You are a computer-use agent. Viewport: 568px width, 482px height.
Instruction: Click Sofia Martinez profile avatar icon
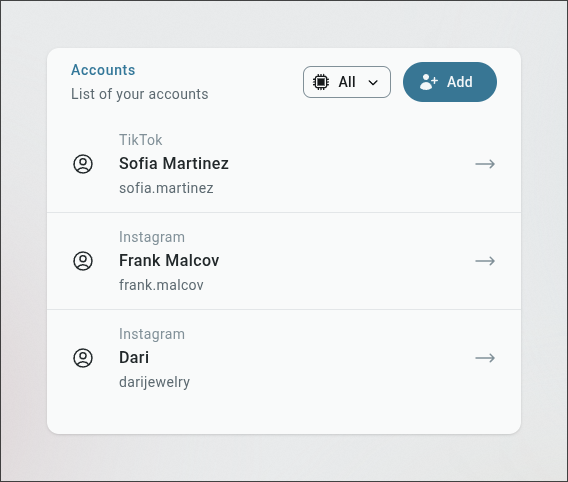click(x=83, y=164)
